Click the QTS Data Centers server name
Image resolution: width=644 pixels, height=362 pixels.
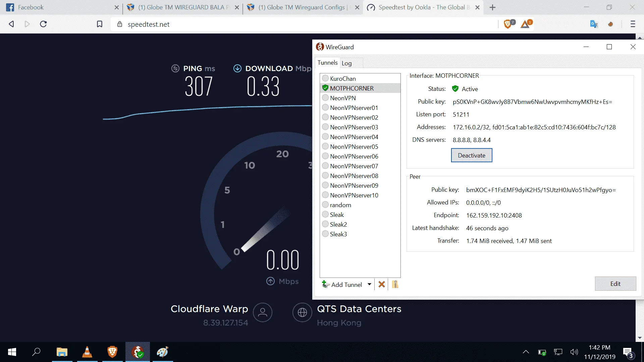coord(359,309)
